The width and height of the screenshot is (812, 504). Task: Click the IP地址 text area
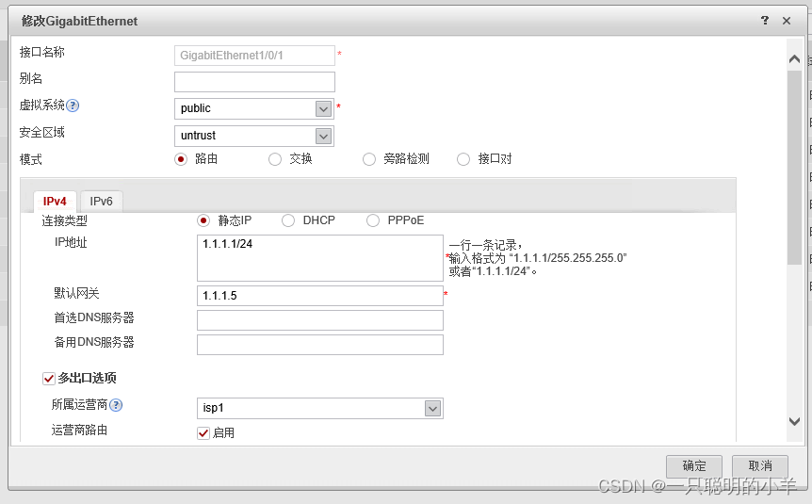tap(320, 258)
